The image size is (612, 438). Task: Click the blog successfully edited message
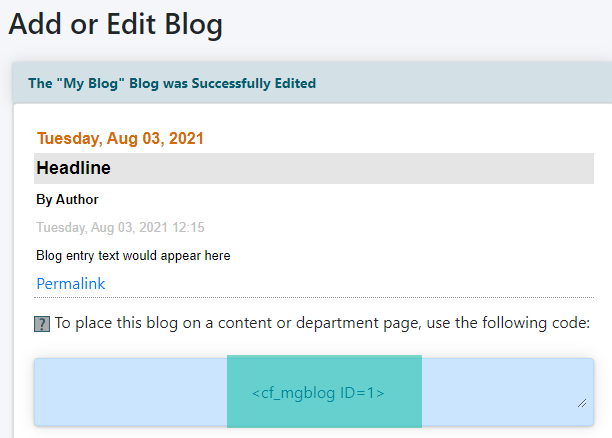(x=172, y=83)
